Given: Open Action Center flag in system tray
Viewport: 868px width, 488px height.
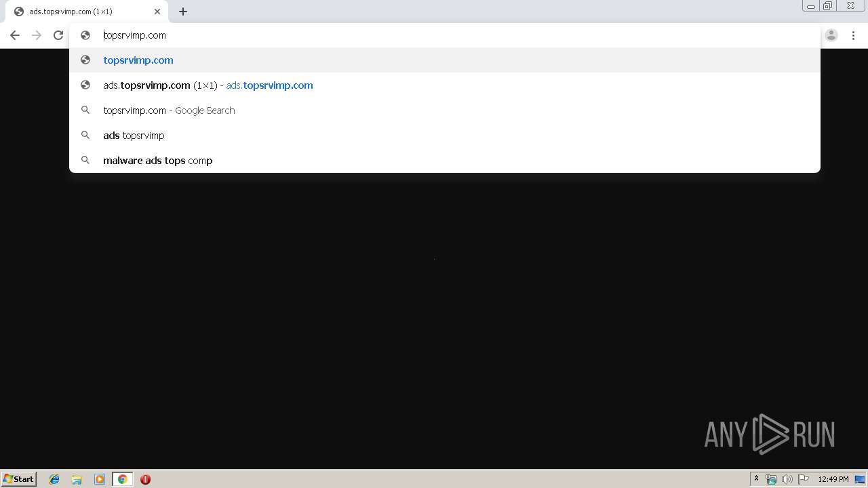Looking at the screenshot, I should click(x=804, y=479).
